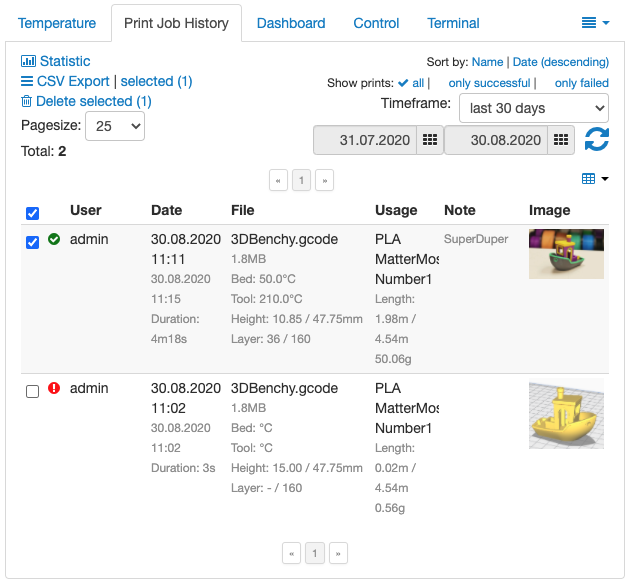Check the failed 11:02 print row checkbox
The image size is (634, 585).
[x=32, y=391]
